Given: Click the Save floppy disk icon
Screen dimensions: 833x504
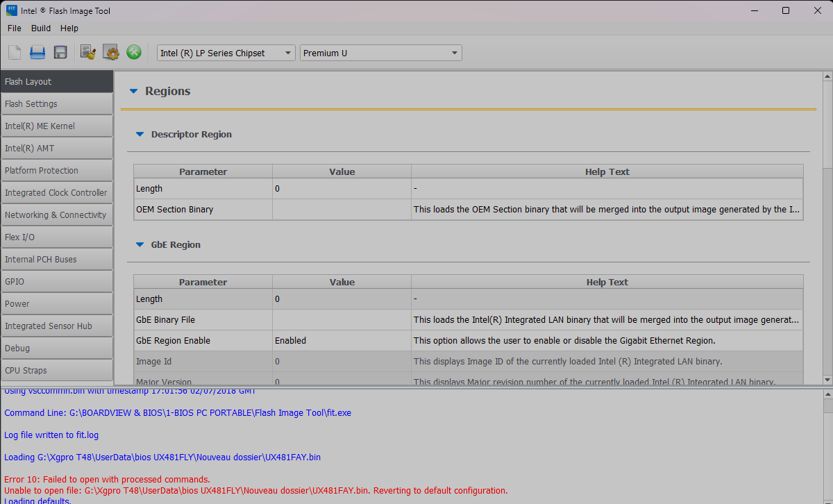Looking at the screenshot, I should click(x=60, y=53).
